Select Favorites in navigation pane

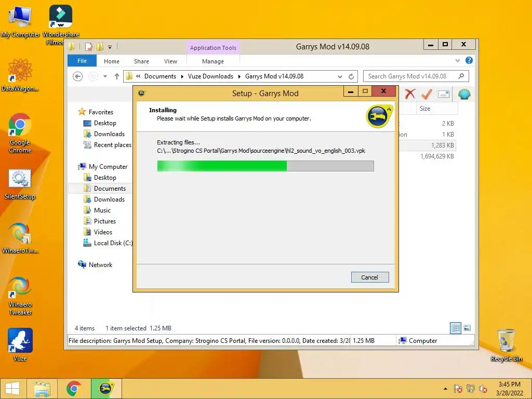101,112
